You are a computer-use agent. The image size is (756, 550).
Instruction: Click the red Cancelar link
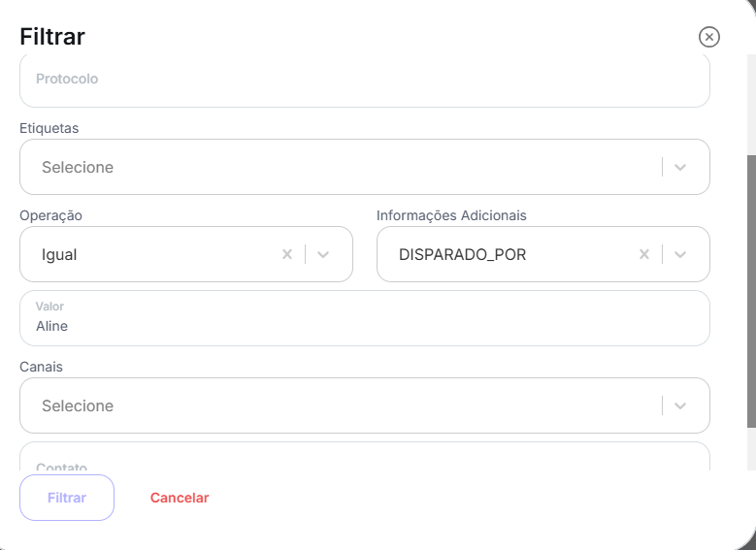coord(180,498)
